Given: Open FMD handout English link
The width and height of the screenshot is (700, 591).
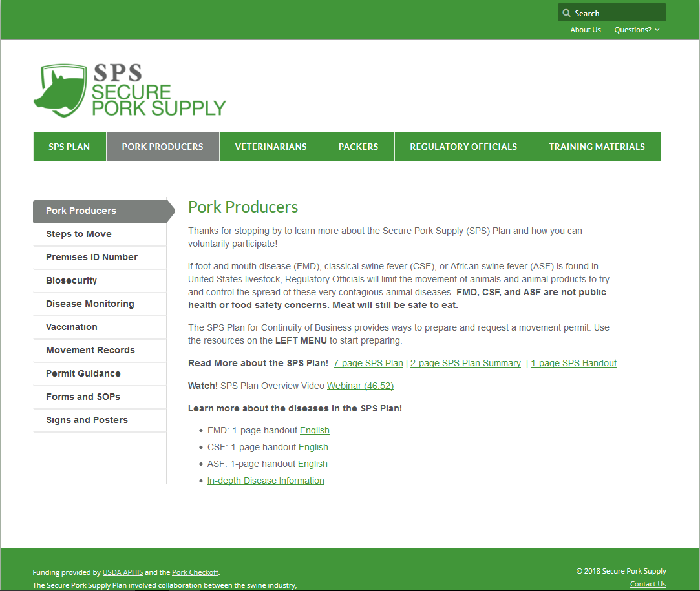Looking at the screenshot, I should [x=315, y=430].
